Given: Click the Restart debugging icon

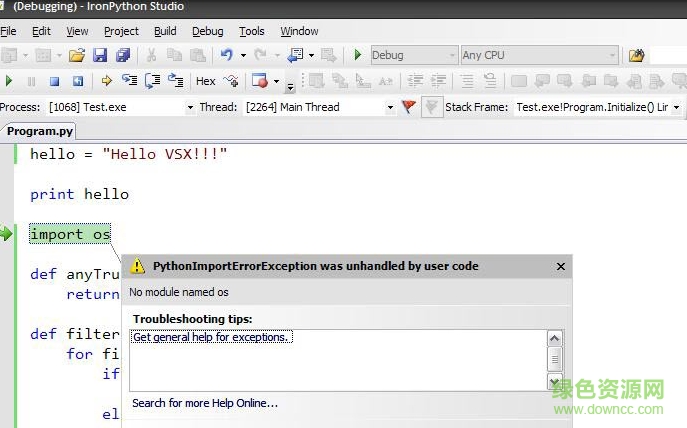Looking at the screenshot, I should [78, 81].
